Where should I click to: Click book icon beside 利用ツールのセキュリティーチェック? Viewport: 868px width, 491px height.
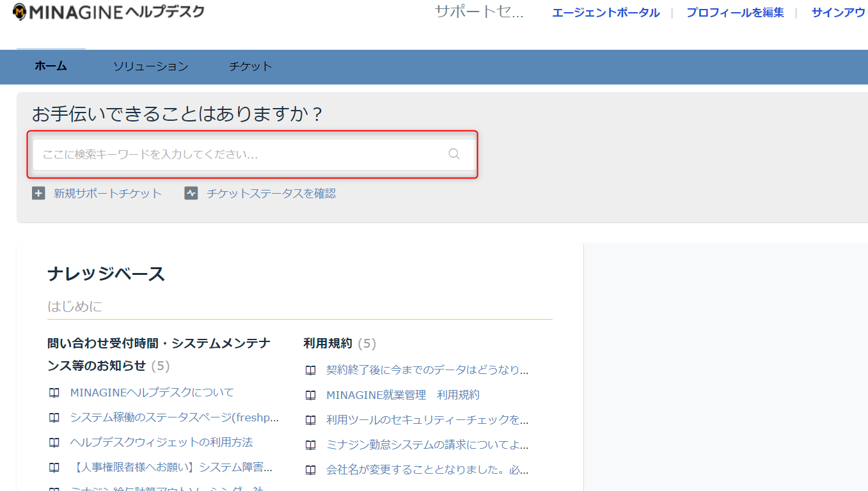click(310, 420)
